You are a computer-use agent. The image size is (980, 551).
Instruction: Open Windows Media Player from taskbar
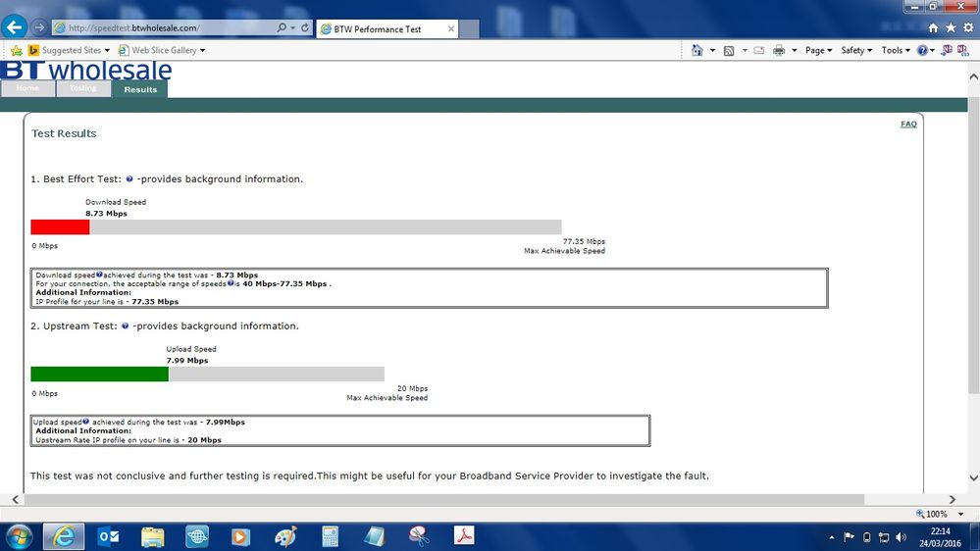coord(240,536)
